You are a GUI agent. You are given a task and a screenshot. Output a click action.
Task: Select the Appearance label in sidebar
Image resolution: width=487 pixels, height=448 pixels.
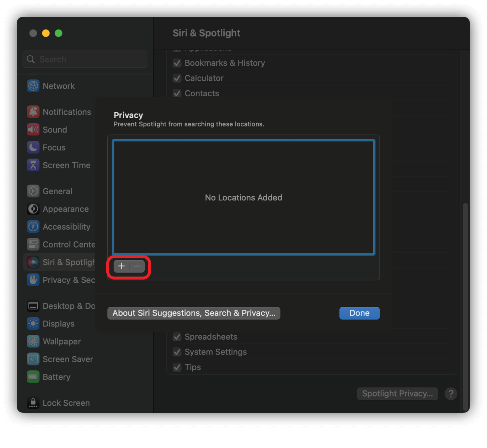click(66, 209)
